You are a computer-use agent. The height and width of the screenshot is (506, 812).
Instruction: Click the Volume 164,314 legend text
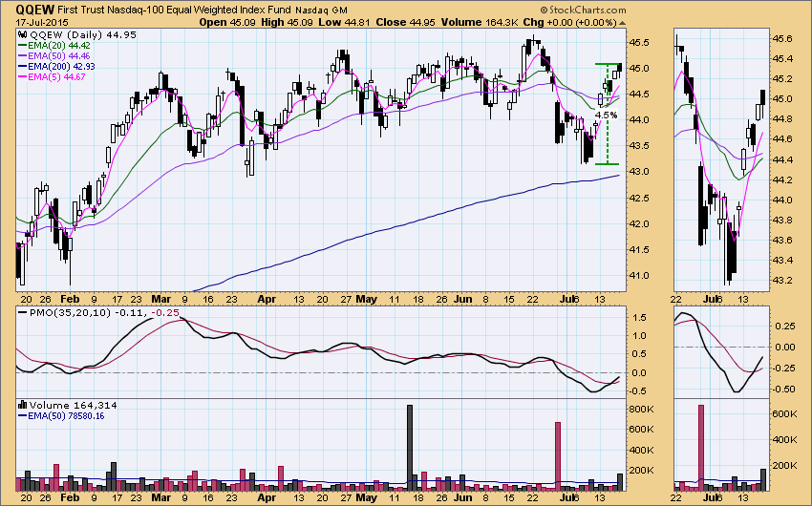[73, 405]
